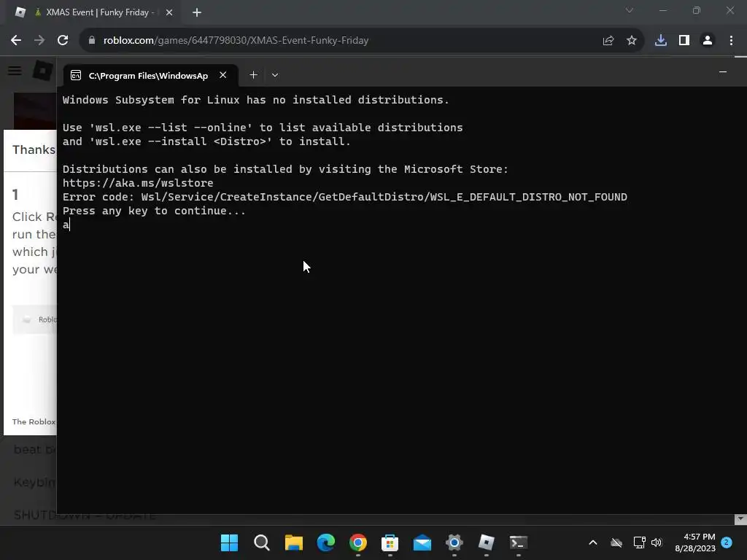Open a new Chrome tab
747x560 pixels.
197,13
